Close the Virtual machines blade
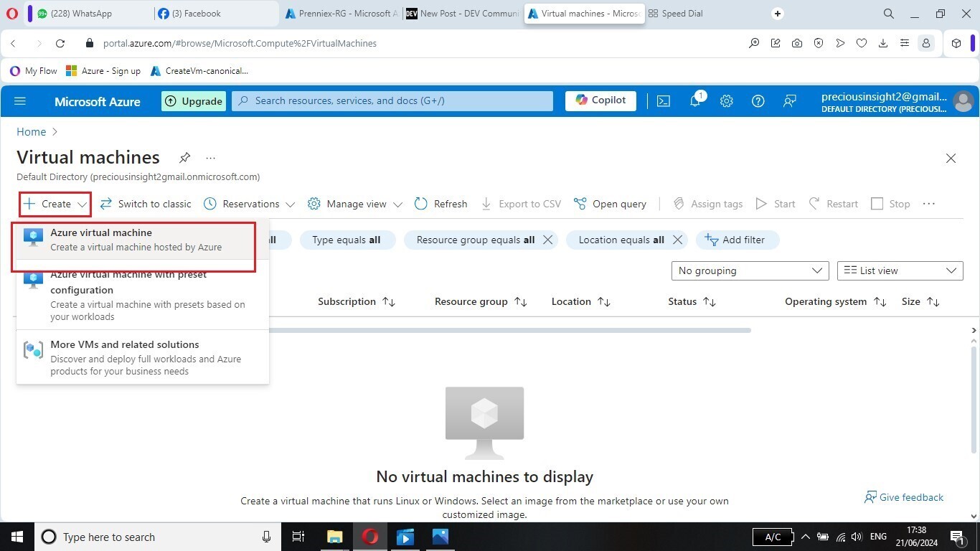Image resolution: width=980 pixels, height=551 pixels. click(x=951, y=158)
